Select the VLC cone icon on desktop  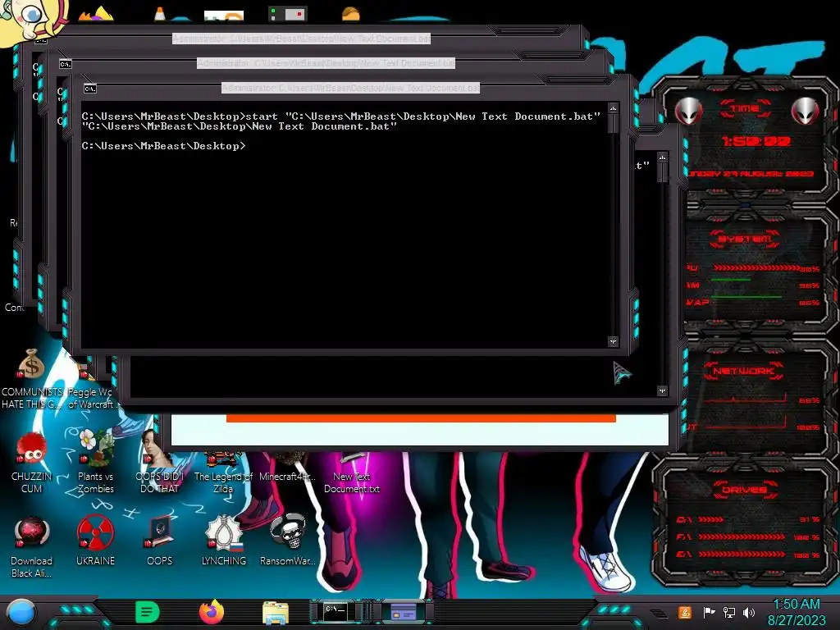[160, 14]
